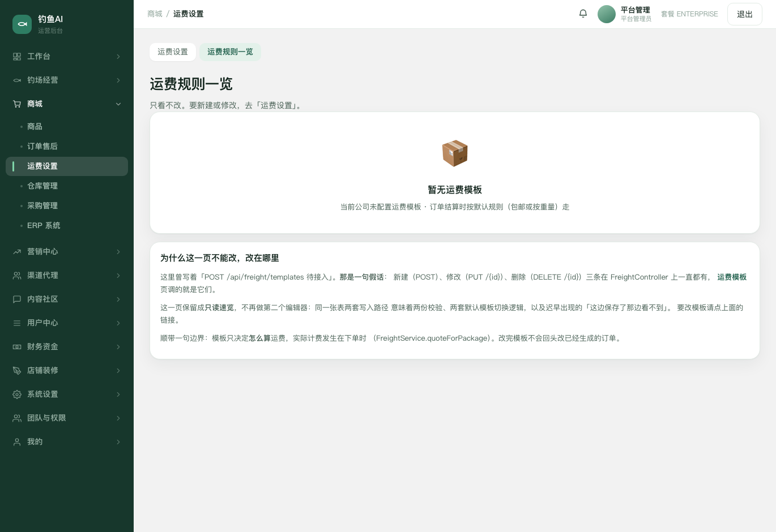The width and height of the screenshot is (776, 532).
Task: Click the 财务资金 banknote icon
Action: click(x=17, y=347)
